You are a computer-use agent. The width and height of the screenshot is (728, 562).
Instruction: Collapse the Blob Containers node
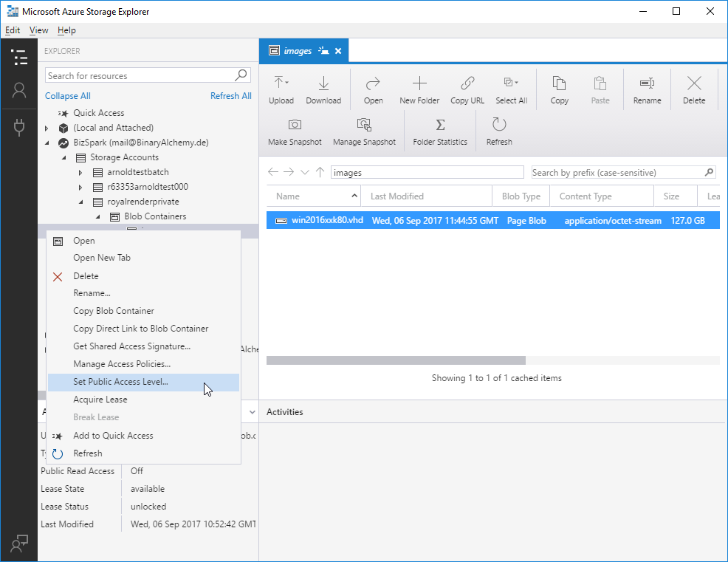tap(98, 217)
